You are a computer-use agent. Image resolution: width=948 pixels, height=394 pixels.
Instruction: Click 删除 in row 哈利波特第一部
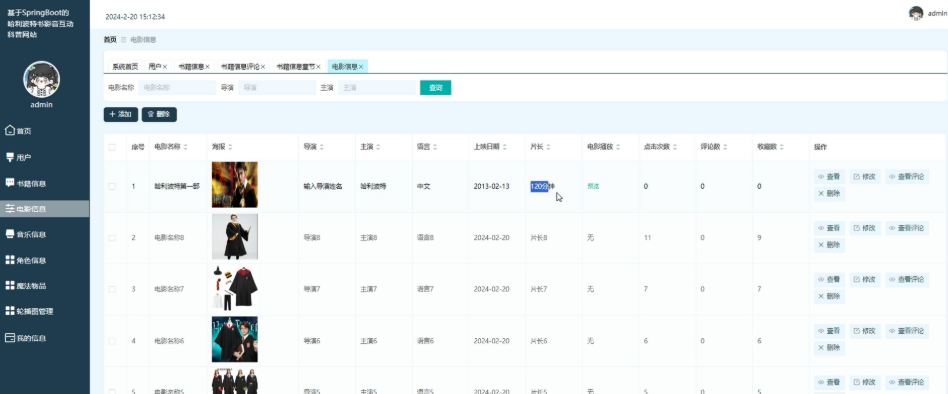pyautogui.click(x=829, y=194)
